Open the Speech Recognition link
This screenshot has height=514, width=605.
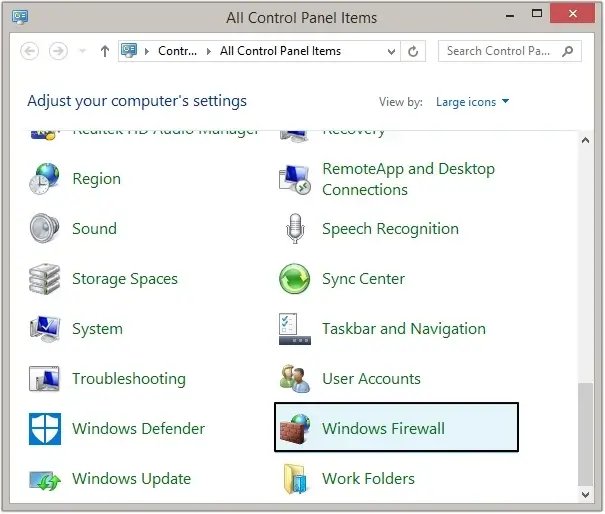pos(390,228)
